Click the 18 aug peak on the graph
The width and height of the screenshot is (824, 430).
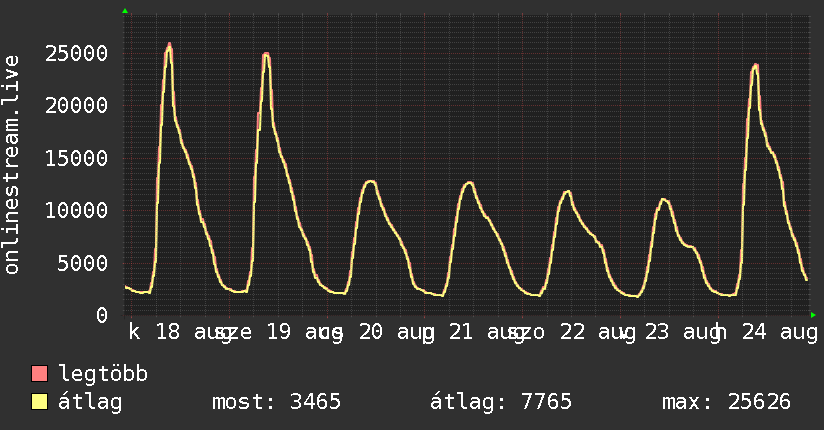pyautogui.click(x=169, y=45)
